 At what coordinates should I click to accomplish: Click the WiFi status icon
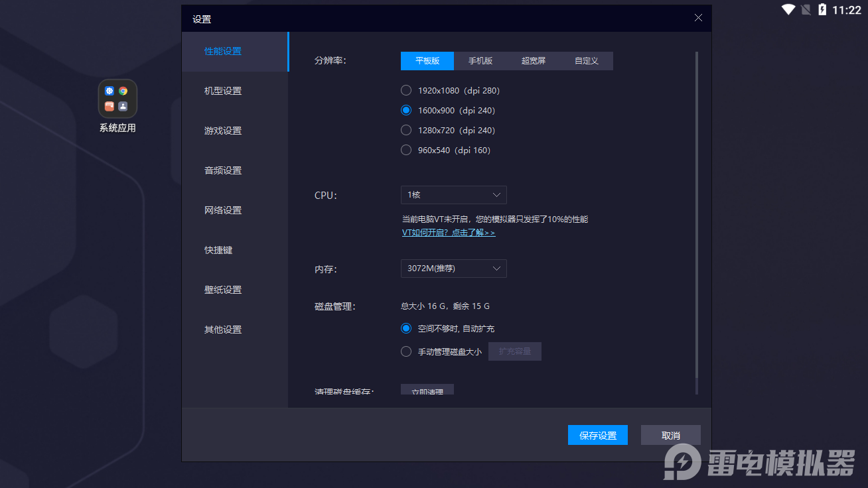pyautogui.click(x=788, y=9)
